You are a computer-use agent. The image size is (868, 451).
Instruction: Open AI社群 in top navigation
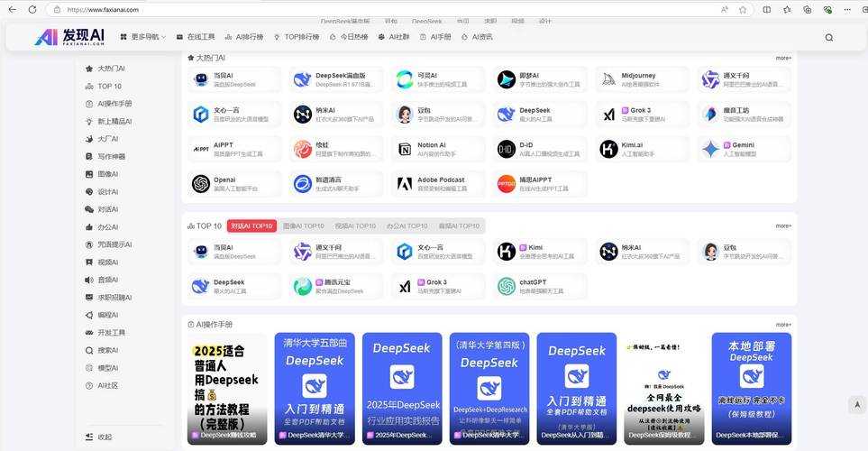pos(394,37)
